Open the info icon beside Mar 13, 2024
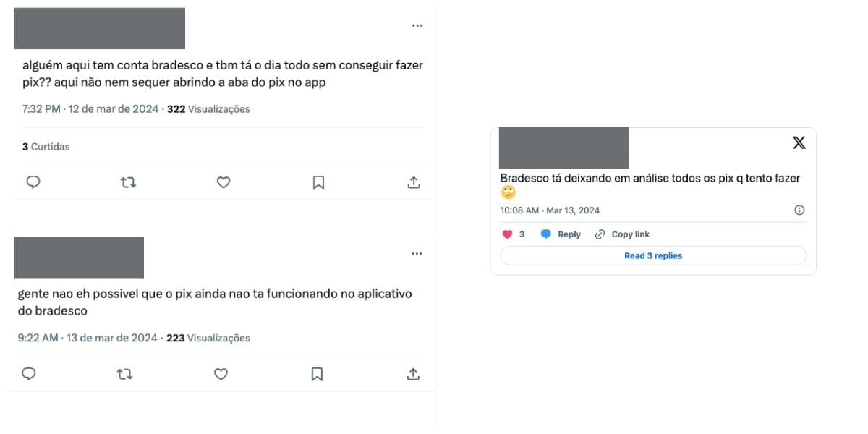 pos(799,210)
